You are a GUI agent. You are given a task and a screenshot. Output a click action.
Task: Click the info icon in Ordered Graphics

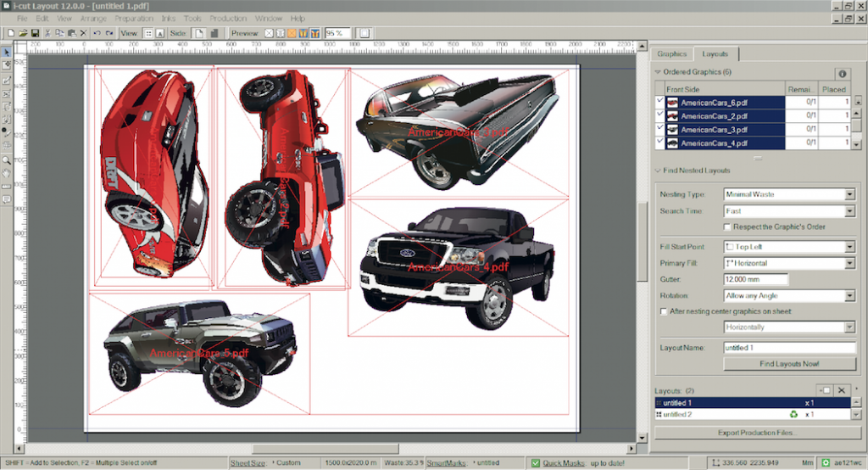842,73
